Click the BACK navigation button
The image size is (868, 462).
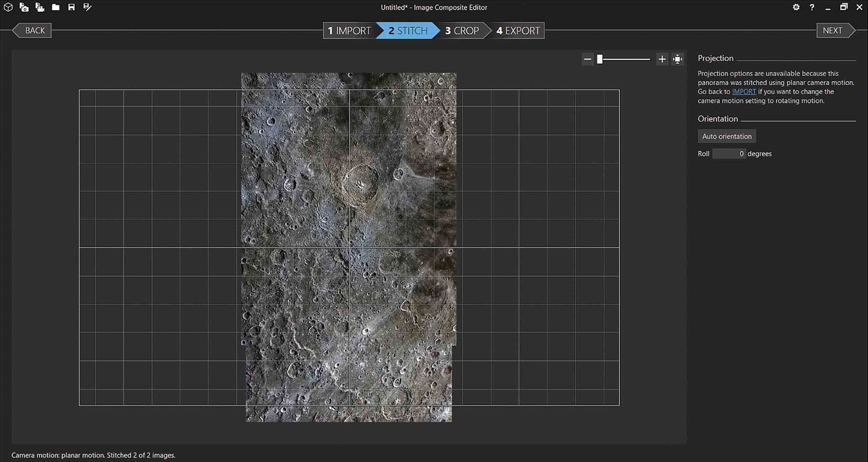point(32,31)
